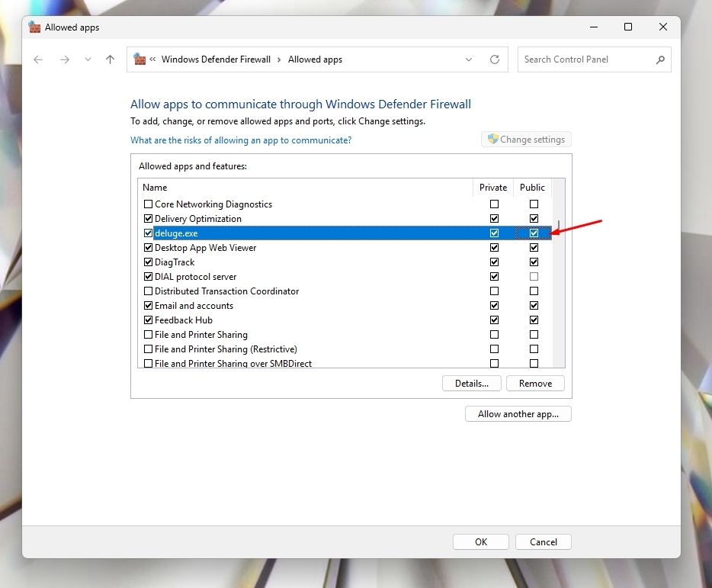Click the refresh icon in address bar
Viewport: 712px width, 588px height.
(x=495, y=59)
